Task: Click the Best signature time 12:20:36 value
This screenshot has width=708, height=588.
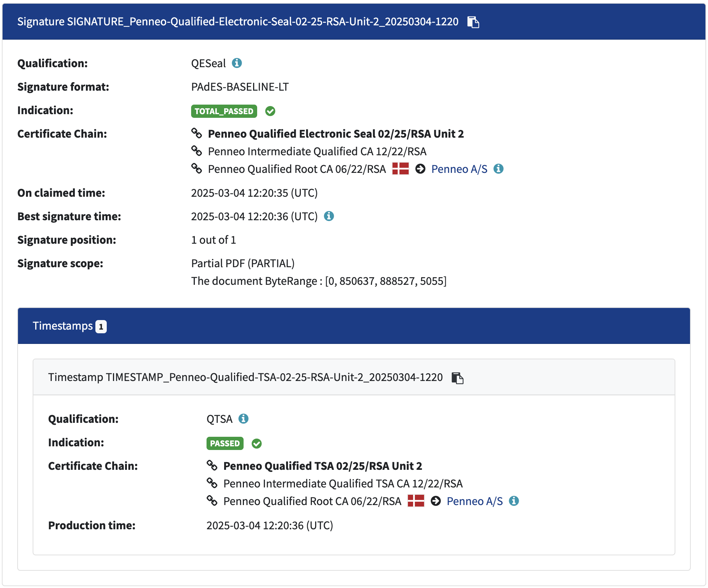Action: click(254, 217)
